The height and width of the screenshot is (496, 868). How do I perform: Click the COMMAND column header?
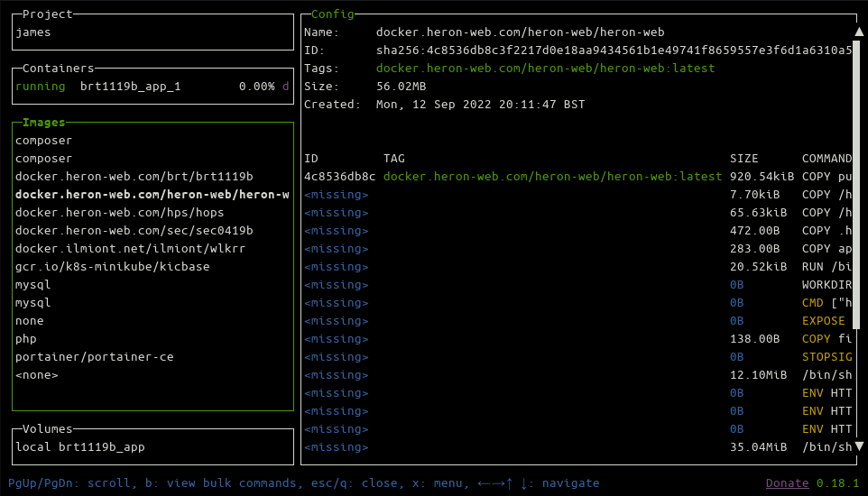(827, 159)
